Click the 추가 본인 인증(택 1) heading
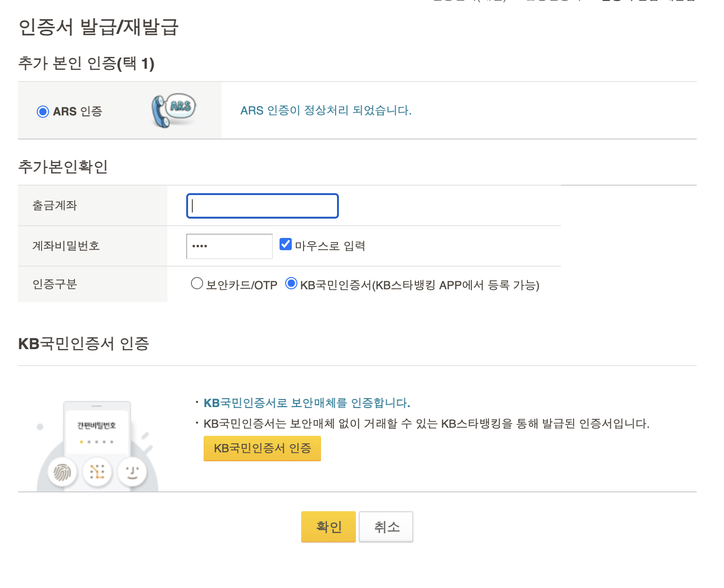The width and height of the screenshot is (724, 588). click(x=87, y=63)
